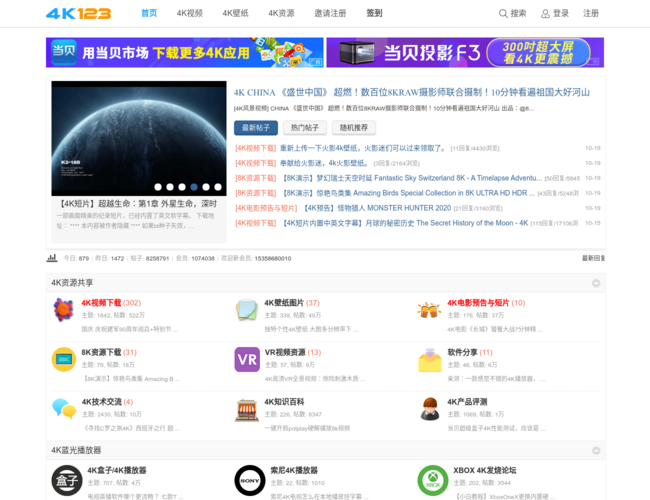The width and height of the screenshot is (650, 500).
Task: Open the XBOX 4K发烧论坛 title
Action: pos(485,470)
